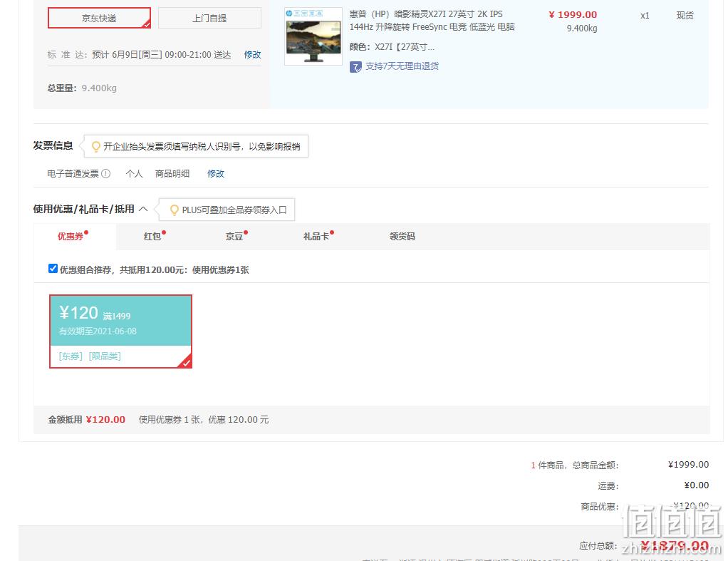Open the 惠普 暗影精灵X27I product title
Screen dimensions: 728x561
pyautogui.click(x=432, y=21)
